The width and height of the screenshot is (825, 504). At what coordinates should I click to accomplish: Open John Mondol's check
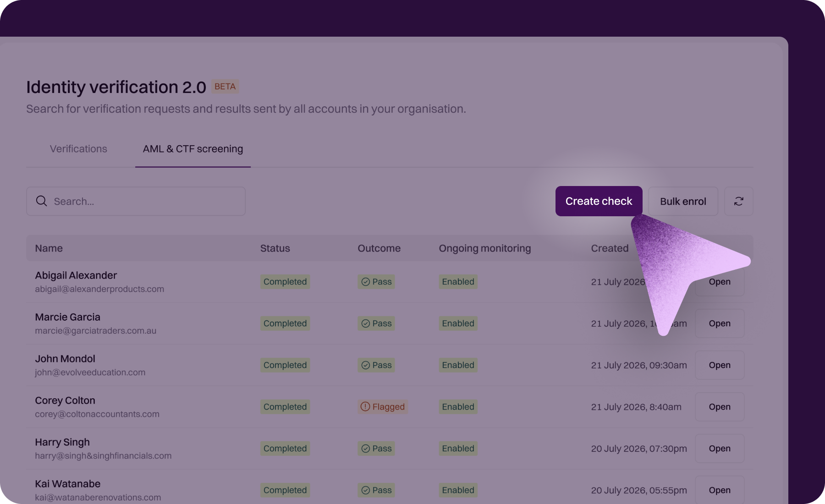pyautogui.click(x=720, y=365)
